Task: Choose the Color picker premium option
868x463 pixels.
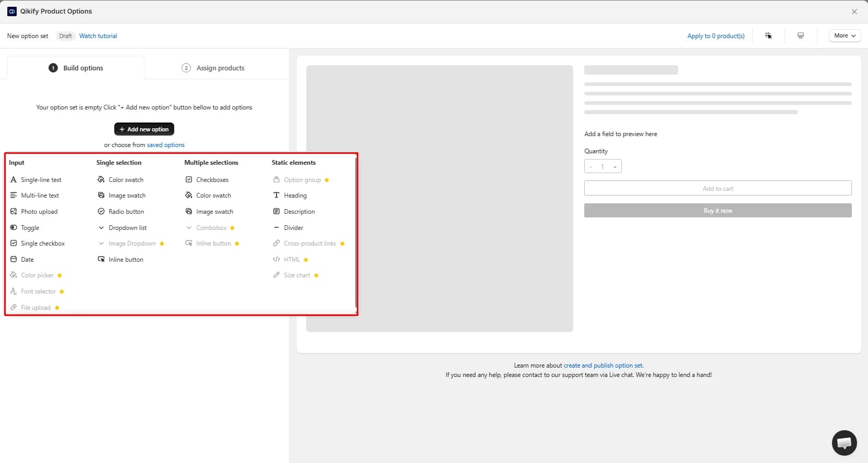Action: pyautogui.click(x=37, y=275)
